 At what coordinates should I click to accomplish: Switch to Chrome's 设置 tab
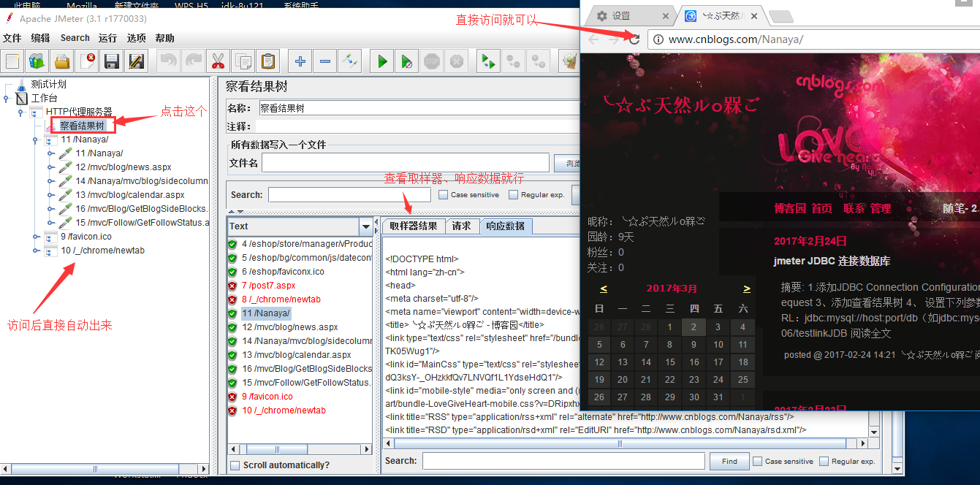(x=630, y=15)
